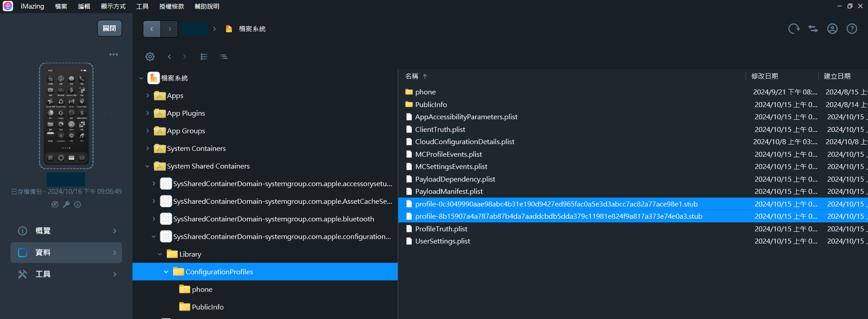Click the help question mark icon
The image size is (868, 319).
pyautogui.click(x=852, y=29)
